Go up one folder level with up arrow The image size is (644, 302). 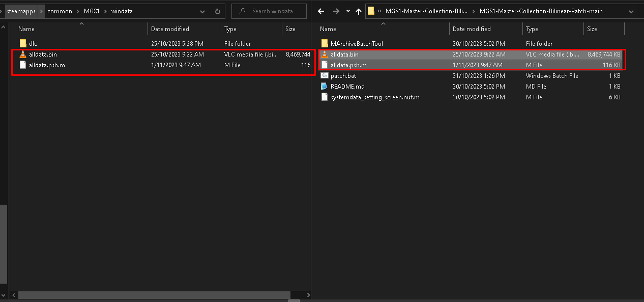pos(359,11)
